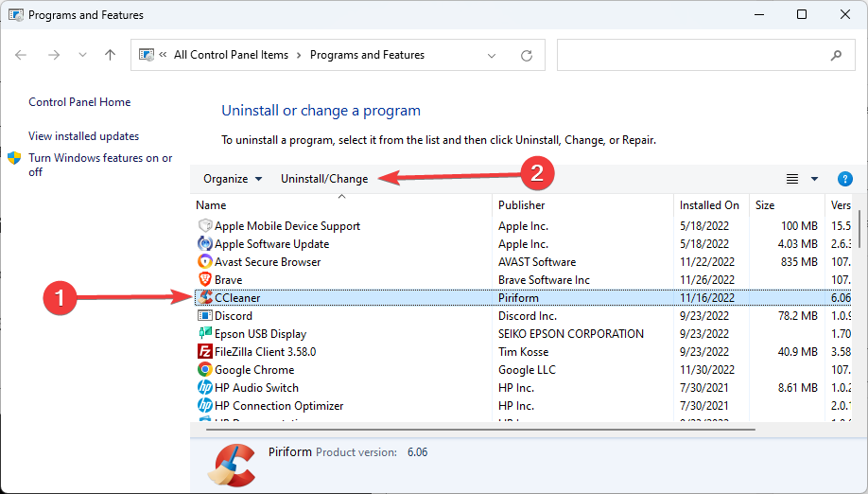Open the Organize dropdown menu

(233, 179)
